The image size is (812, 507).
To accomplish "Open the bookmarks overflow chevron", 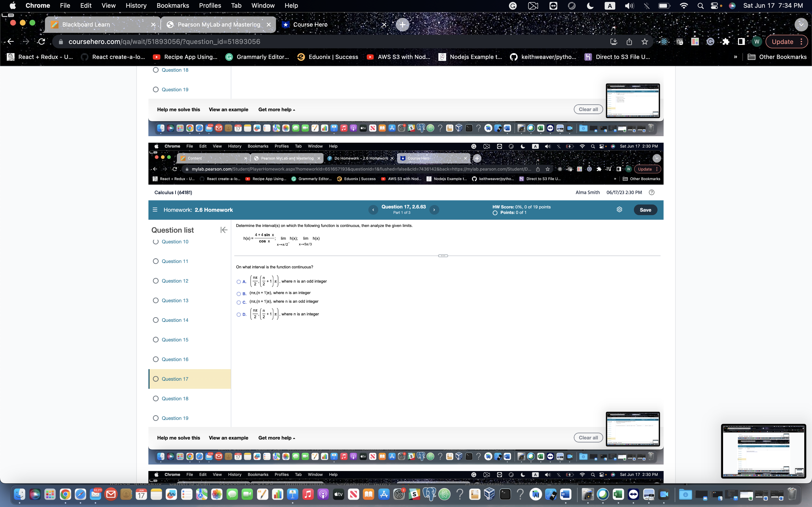I will click(x=735, y=57).
